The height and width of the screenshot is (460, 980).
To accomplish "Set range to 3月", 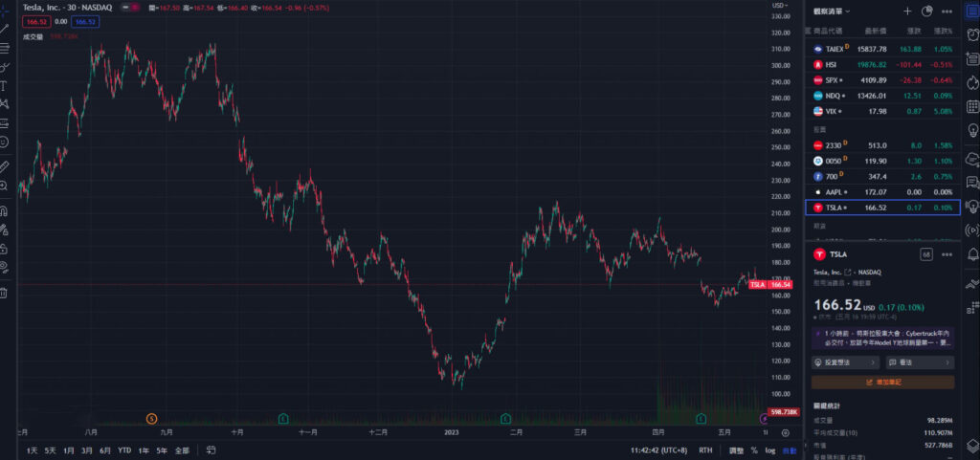I will 87,450.
